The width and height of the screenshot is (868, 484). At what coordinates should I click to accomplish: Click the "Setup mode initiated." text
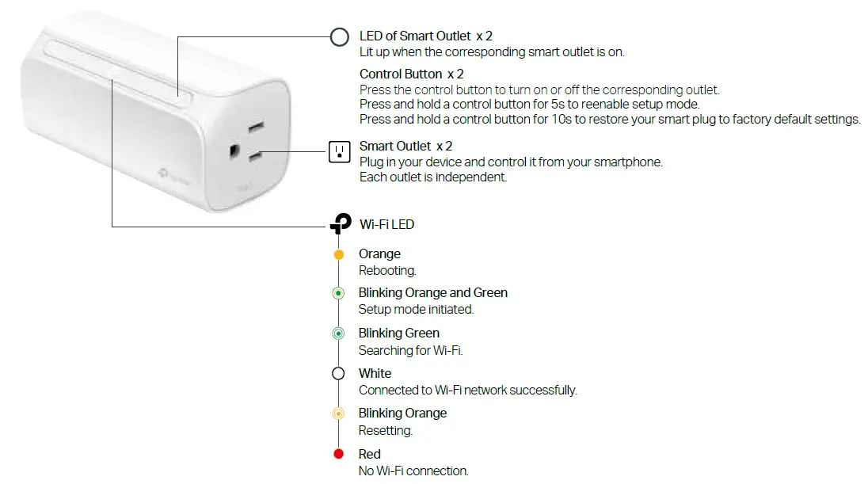click(x=416, y=310)
